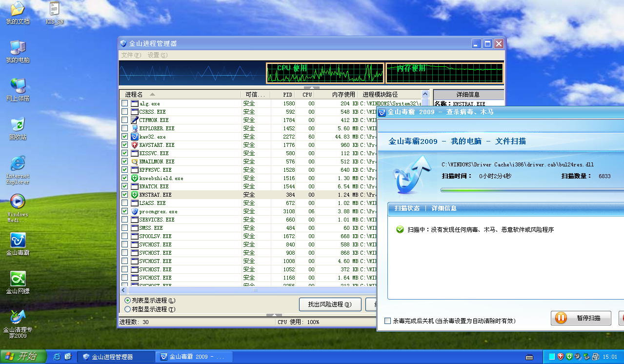
Task: Sort by PID column header
Action: click(x=283, y=95)
